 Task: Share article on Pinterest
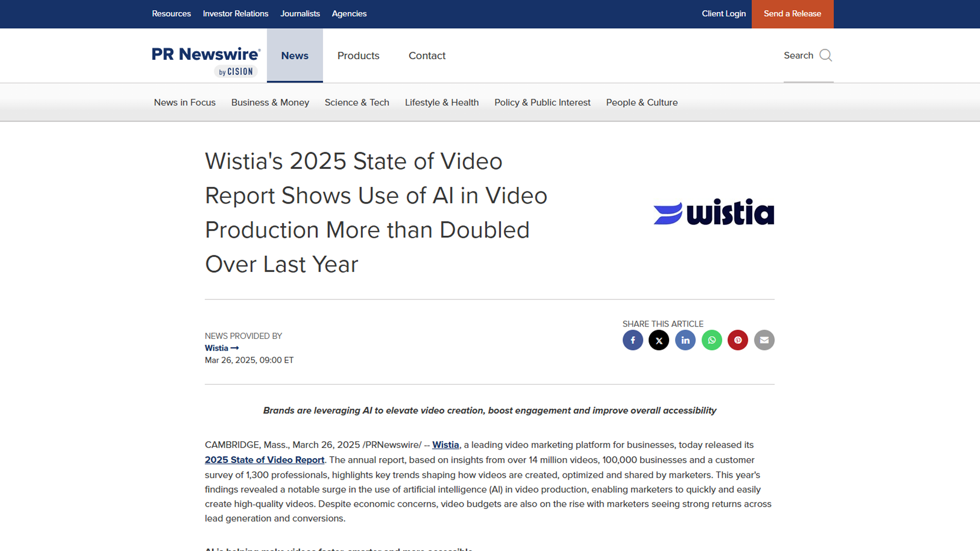(x=738, y=340)
